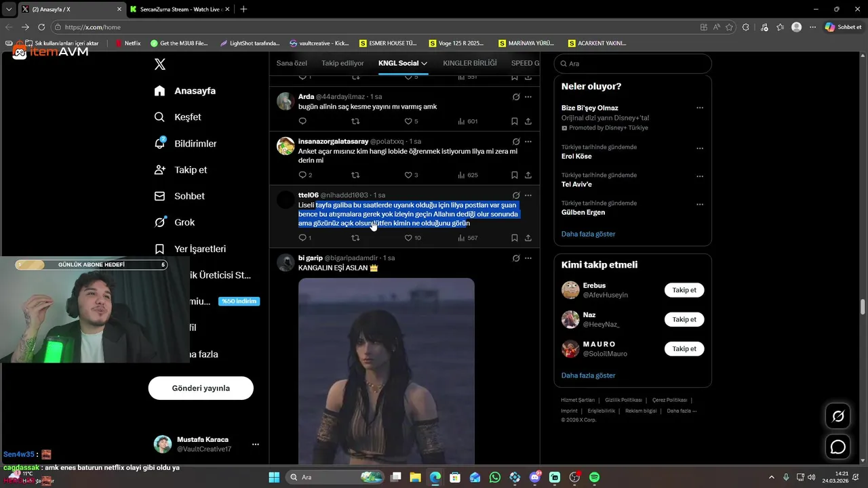Add page to favorites star
This screenshot has height=488, width=868.
point(730,27)
